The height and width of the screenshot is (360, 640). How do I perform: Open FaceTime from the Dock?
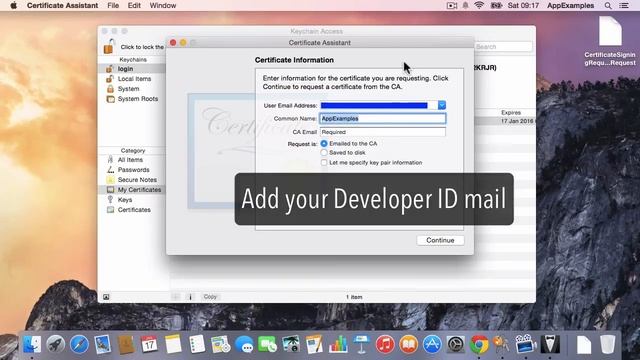[x=267, y=344]
